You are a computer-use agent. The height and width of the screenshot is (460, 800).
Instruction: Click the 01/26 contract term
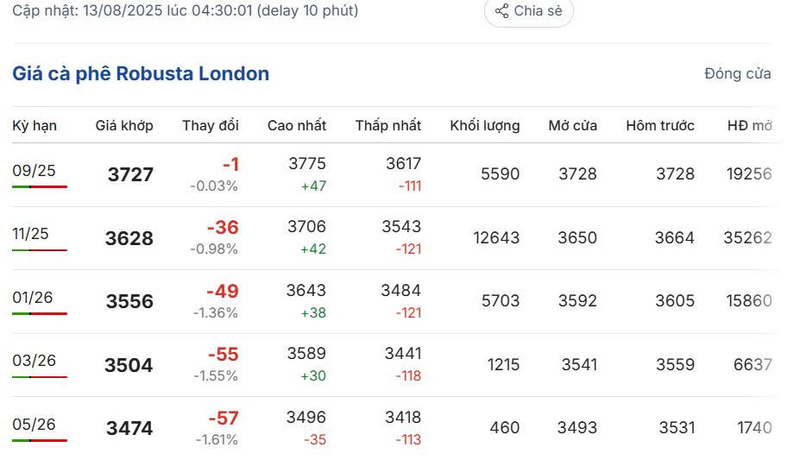33,297
